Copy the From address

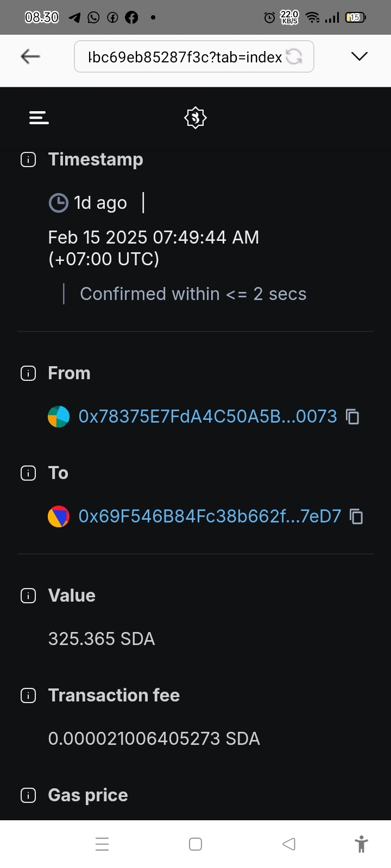click(x=353, y=417)
